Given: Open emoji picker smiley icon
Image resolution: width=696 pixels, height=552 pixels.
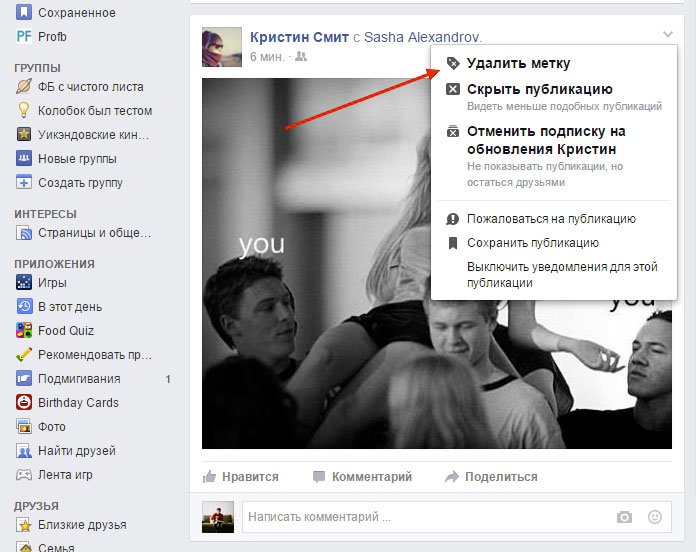Looking at the screenshot, I should tap(655, 517).
